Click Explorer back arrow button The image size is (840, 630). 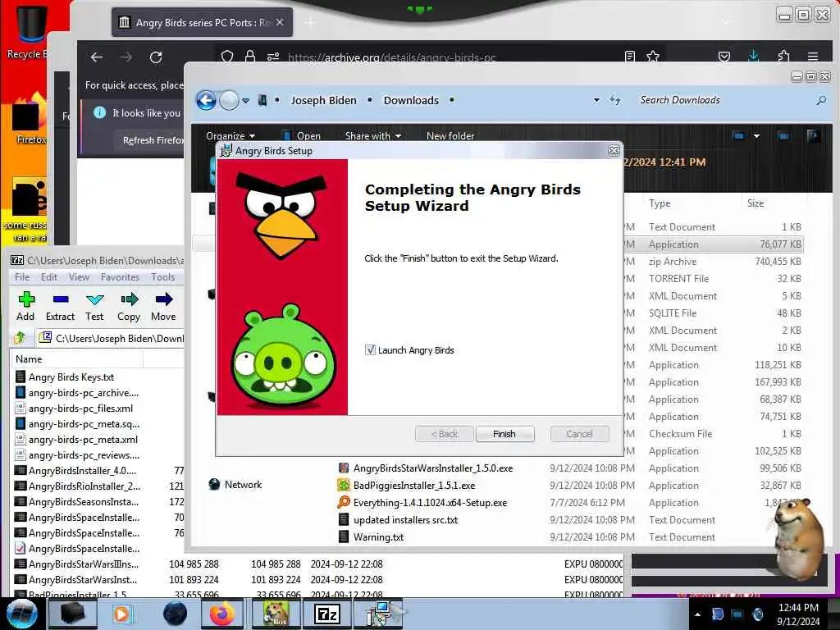pos(206,100)
